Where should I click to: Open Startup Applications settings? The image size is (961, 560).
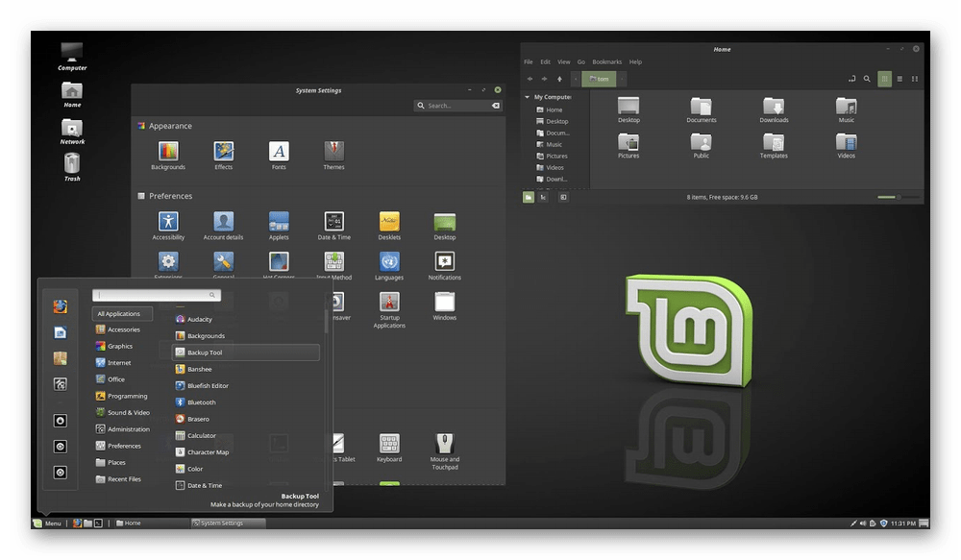coord(389,310)
